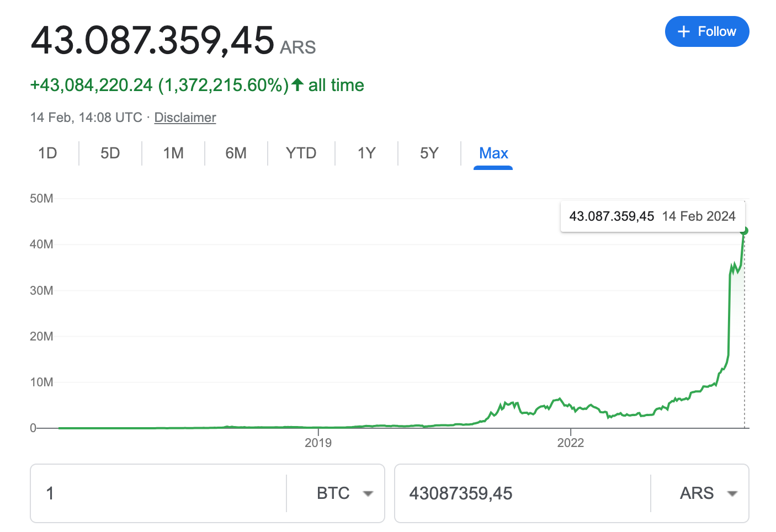Show the YTD chart range
Screen dimensions: 776x532
[301, 153]
